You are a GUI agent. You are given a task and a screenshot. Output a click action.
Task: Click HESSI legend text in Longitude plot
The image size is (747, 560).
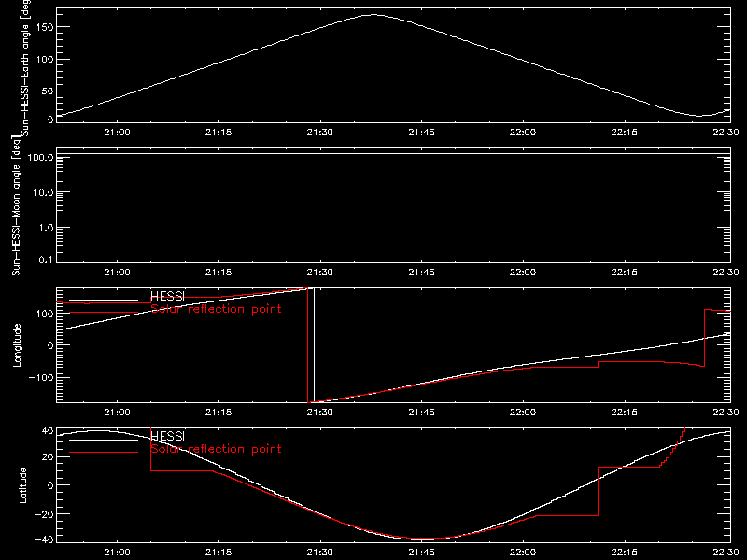tap(167, 296)
